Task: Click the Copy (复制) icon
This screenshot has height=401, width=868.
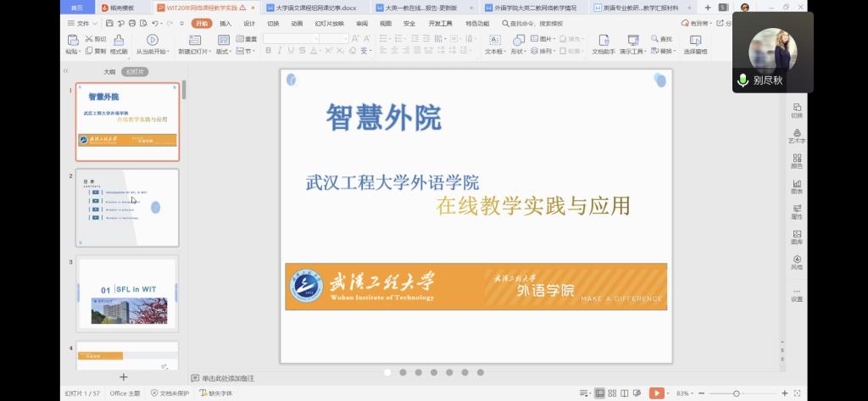Action: [89, 51]
